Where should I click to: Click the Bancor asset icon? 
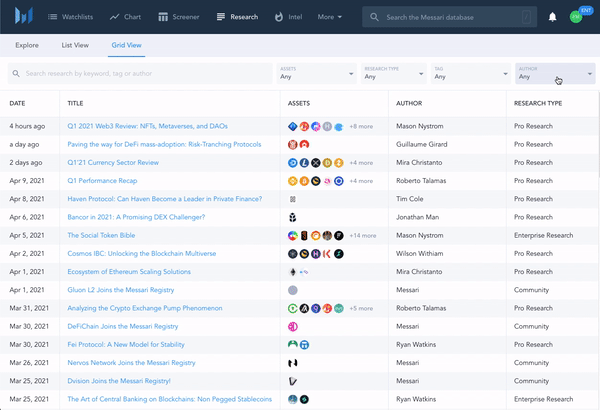(x=293, y=217)
